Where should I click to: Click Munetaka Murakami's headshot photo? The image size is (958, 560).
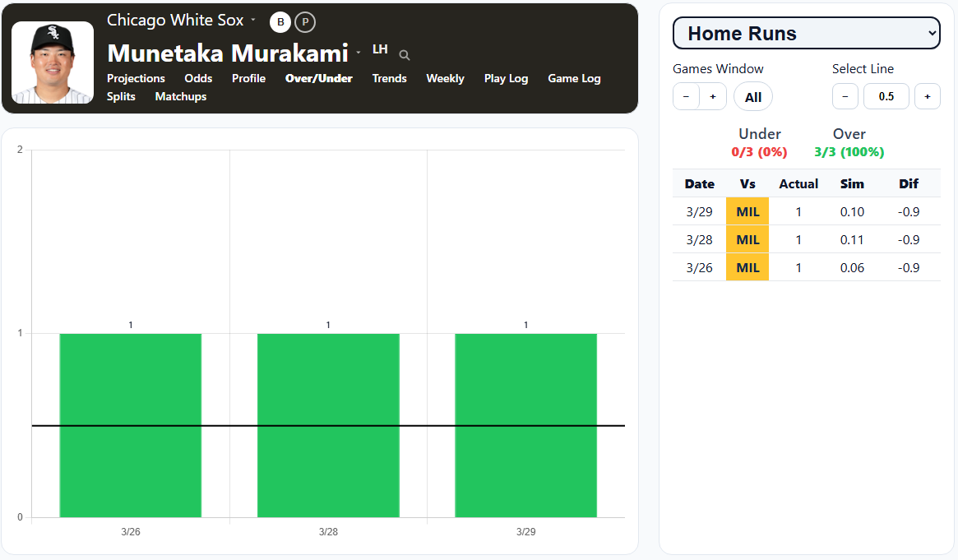coord(53,62)
